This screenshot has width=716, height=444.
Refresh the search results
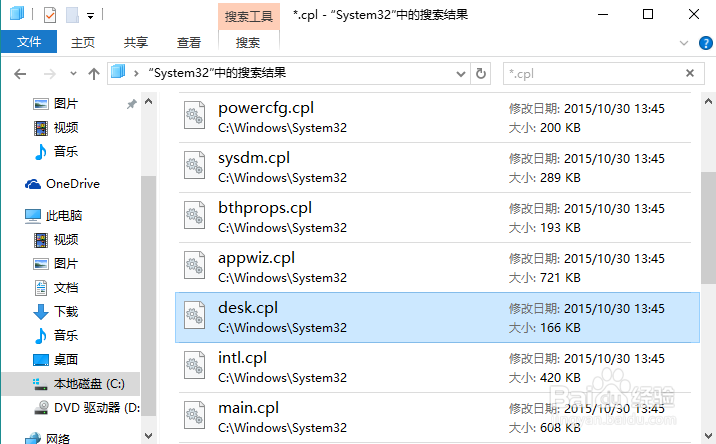pyautogui.click(x=481, y=73)
